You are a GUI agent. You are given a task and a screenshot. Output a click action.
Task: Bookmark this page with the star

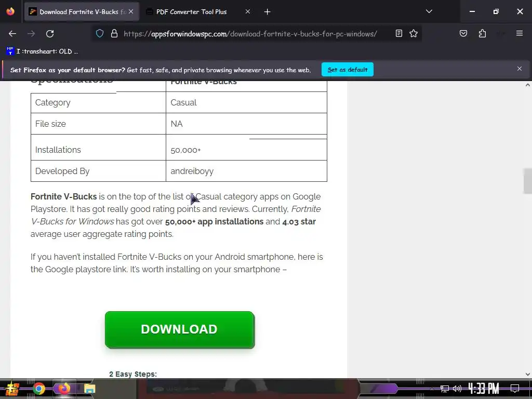[414, 34]
